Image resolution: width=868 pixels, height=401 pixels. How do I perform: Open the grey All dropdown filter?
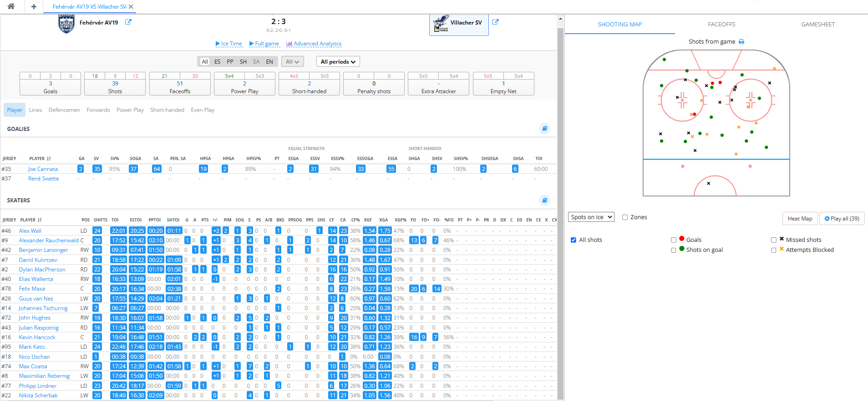tap(292, 62)
